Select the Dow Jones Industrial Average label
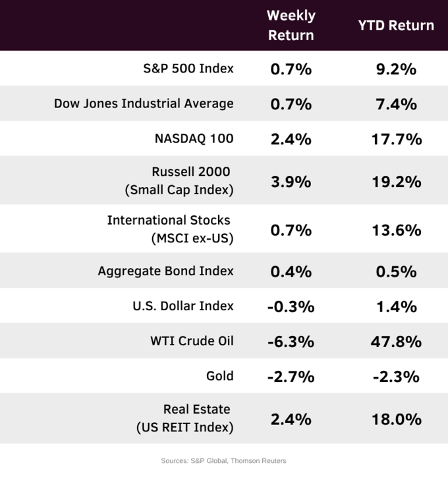The width and height of the screenshot is (448, 494). pos(144,103)
